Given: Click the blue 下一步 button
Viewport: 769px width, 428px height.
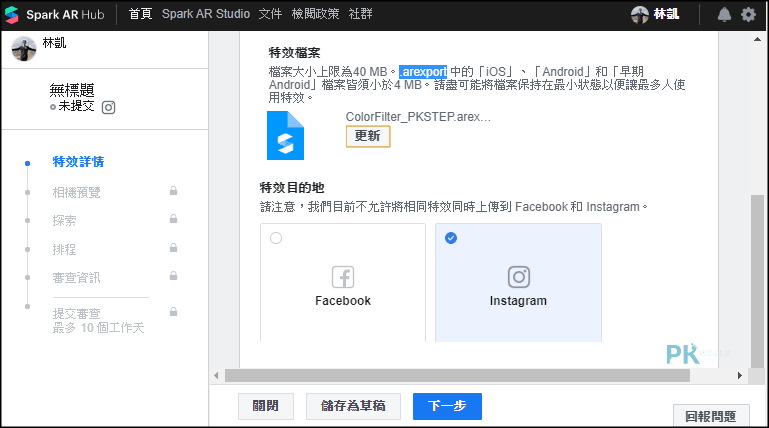Looking at the screenshot, I should point(447,406).
